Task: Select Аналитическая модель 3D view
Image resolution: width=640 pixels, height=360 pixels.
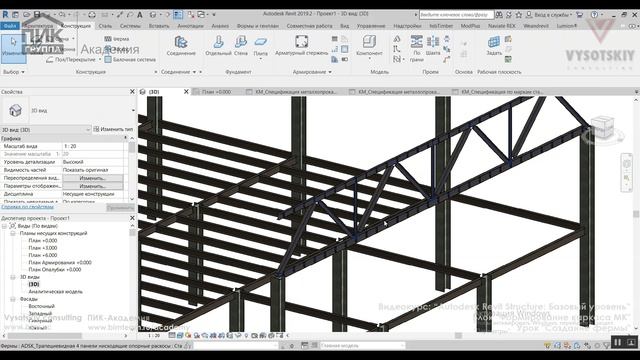Action: pos(55,291)
